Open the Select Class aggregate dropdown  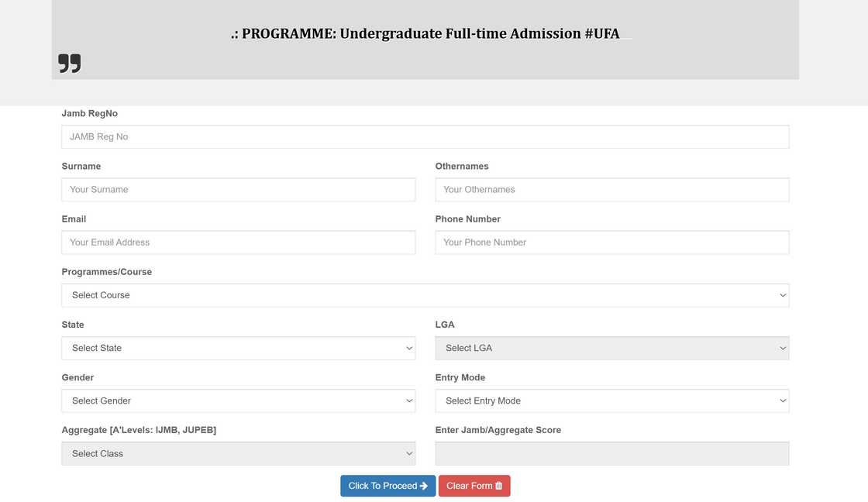(x=238, y=453)
